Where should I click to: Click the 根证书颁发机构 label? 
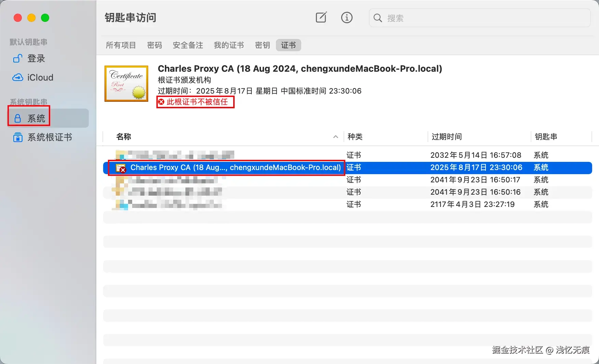click(184, 80)
